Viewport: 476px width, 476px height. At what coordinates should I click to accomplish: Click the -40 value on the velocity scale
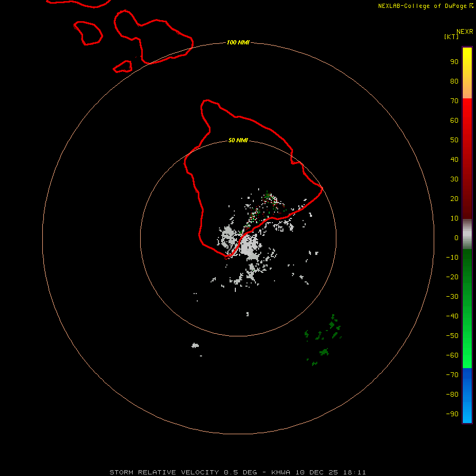452,316
